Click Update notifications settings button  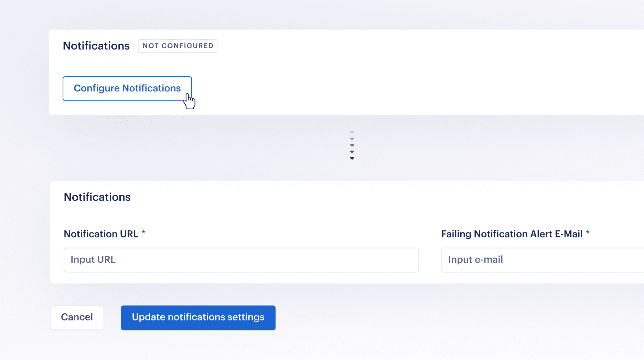click(x=198, y=318)
